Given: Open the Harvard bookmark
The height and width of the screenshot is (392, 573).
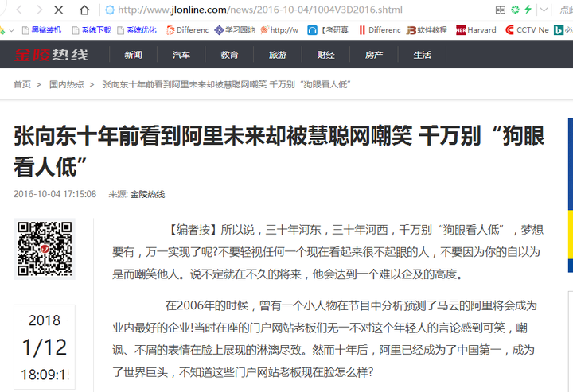Looking at the screenshot, I should pos(476,30).
